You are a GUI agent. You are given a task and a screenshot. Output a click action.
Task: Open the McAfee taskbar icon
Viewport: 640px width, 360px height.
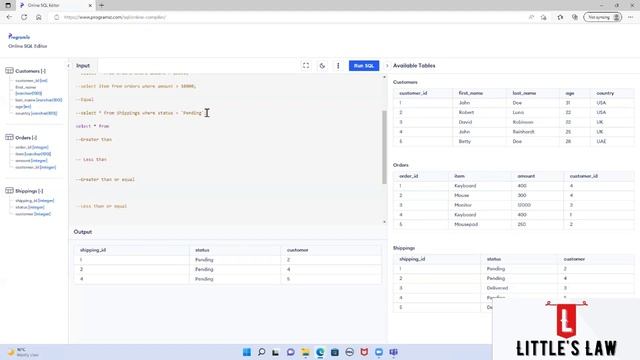point(364,352)
